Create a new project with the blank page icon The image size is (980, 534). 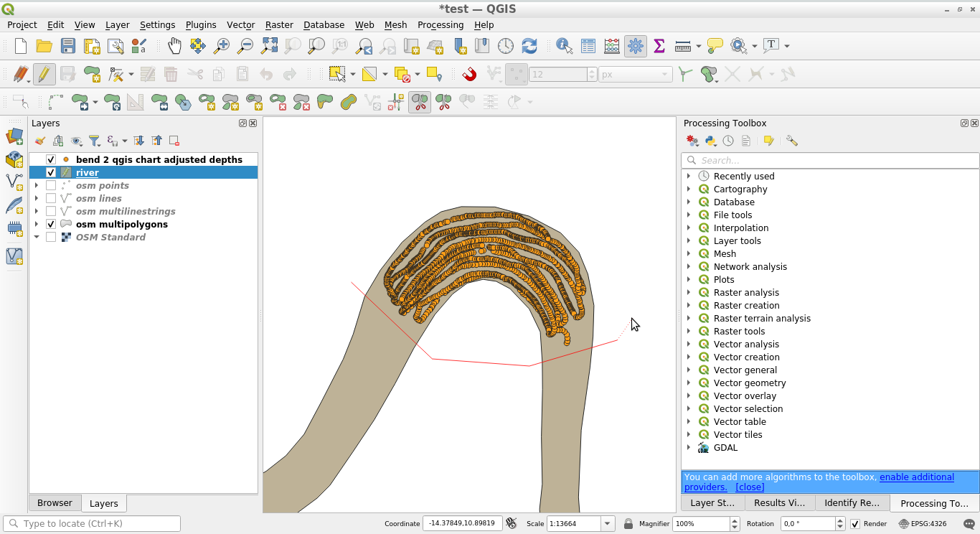[21, 46]
